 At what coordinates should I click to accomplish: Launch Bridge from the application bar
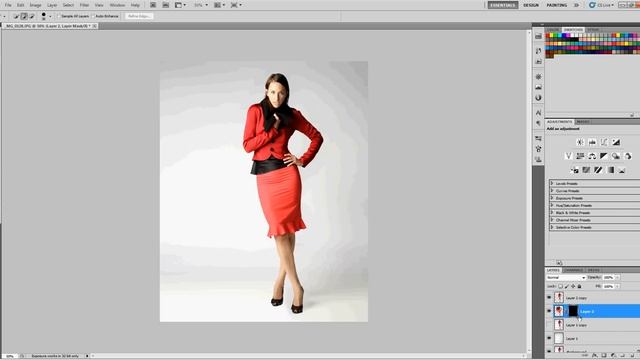(153, 5)
